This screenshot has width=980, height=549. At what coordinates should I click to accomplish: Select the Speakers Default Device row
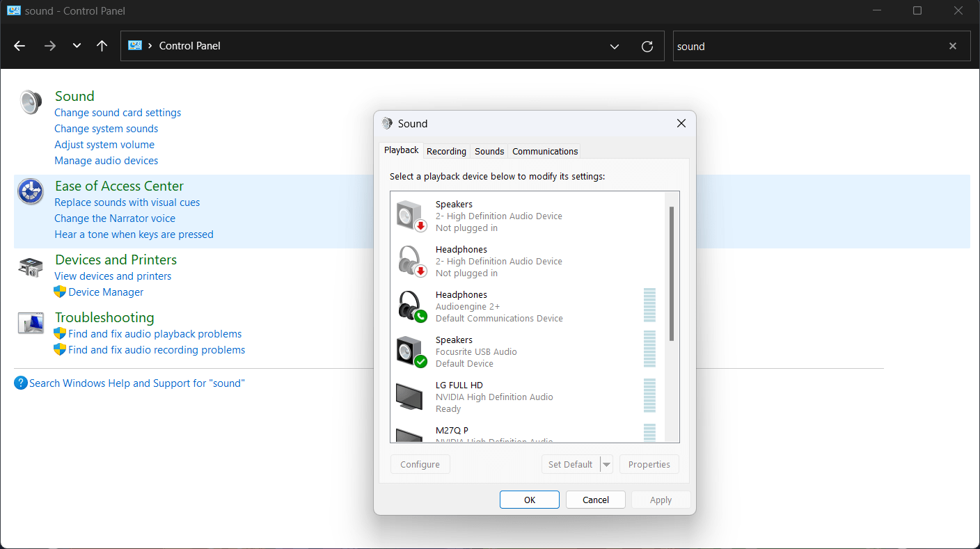pyautogui.click(x=527, y=351)
